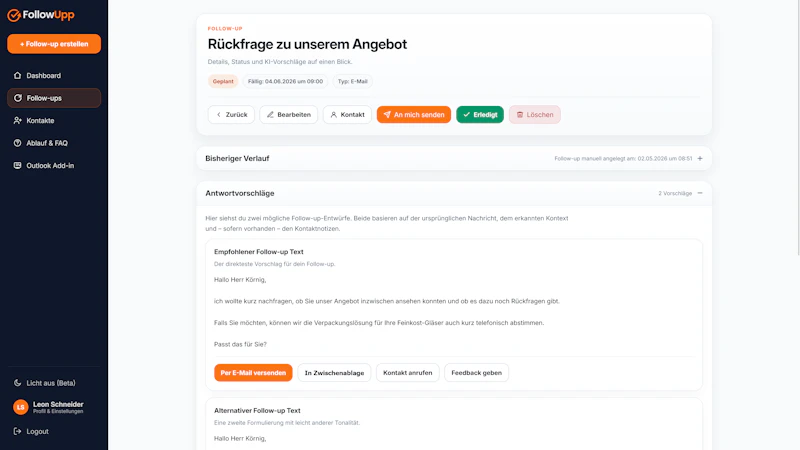Click the 'Passt das für Sie?' line

point(240,344)
